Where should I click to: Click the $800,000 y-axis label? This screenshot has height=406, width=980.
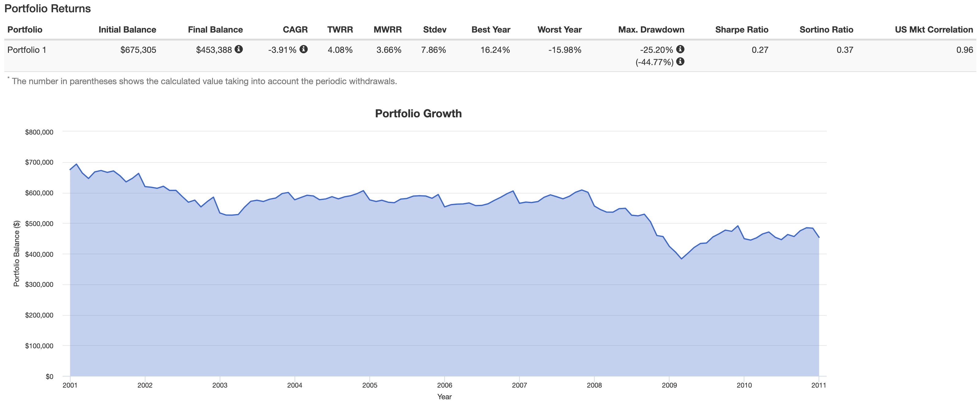39,132
